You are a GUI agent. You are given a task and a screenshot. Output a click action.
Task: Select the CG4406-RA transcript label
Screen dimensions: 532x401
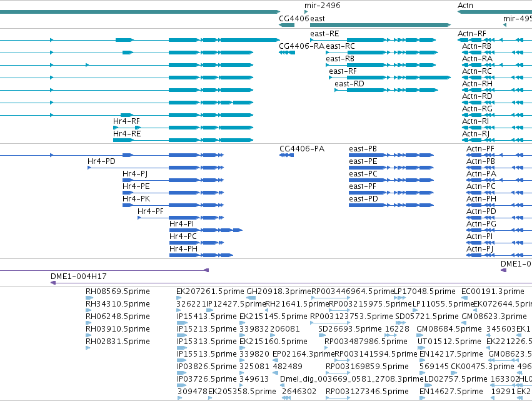(x=301, y=46)
